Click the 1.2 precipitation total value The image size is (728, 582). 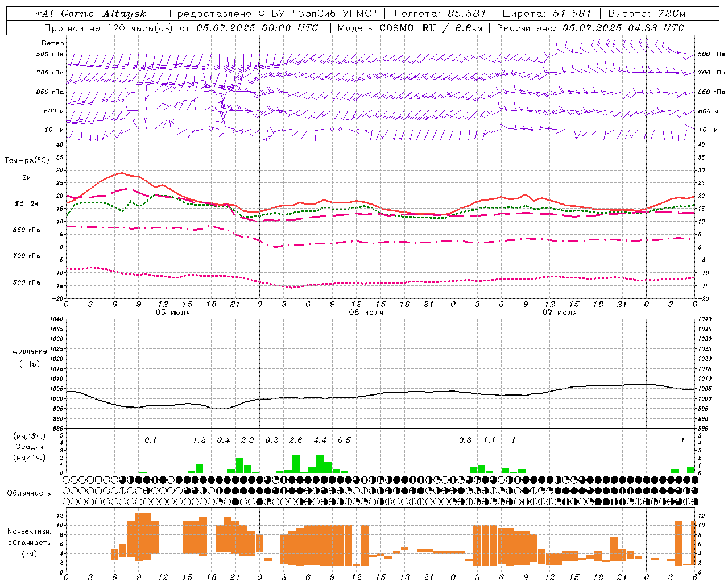pyautogui.click(x=199, y=440)
